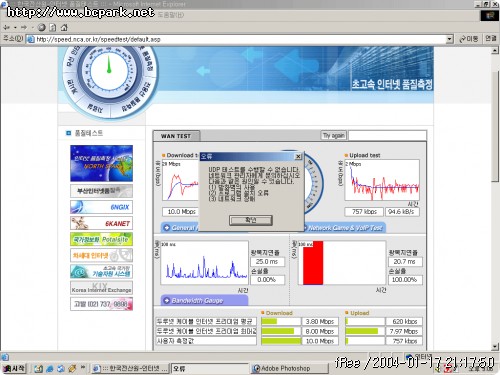Open the 연결 links toolbar

(490, 39)
